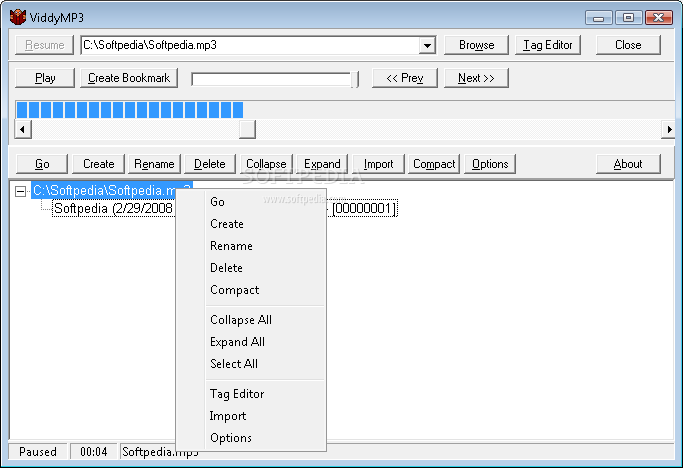Image resolution: width=683 pixels, height=468 pixels.
Task: Click the Collapse toolbar button
Action: 266,164
